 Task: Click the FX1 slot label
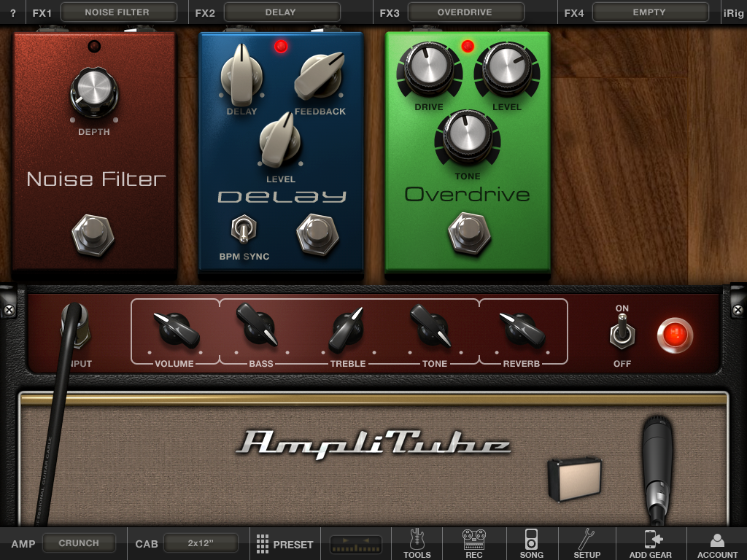(42, 13)
